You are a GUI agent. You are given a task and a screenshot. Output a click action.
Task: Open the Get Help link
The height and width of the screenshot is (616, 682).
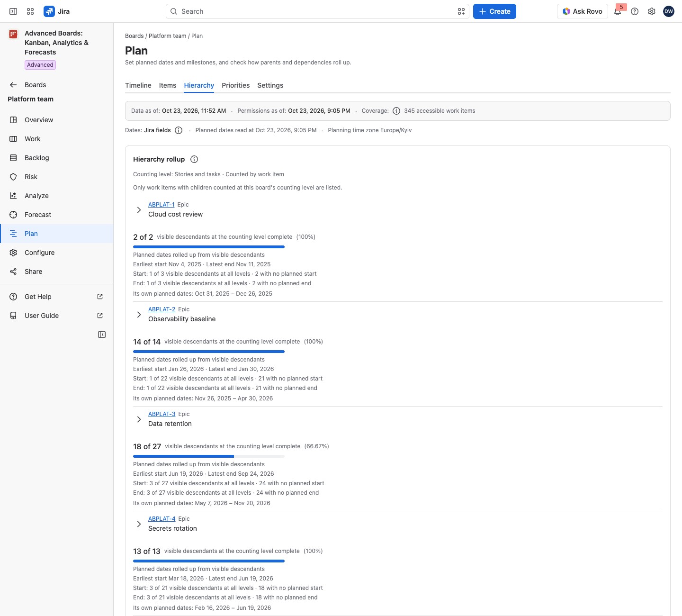click(56, 297)
